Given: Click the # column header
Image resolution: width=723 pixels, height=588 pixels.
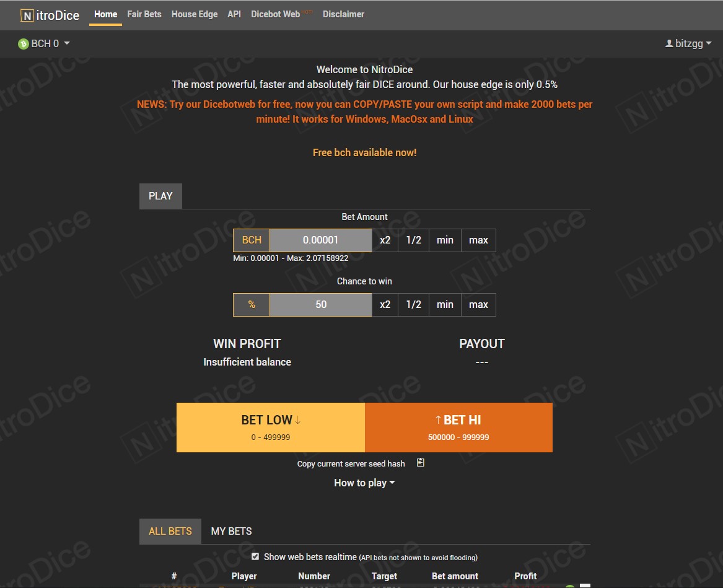Looking at the screenshot, I should [174, 576].
